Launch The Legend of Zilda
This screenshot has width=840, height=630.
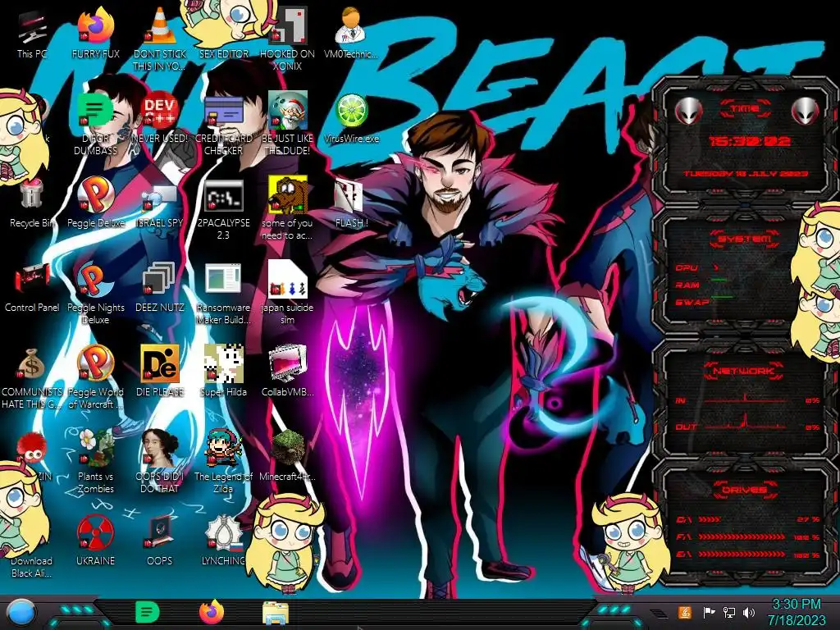click(x=223, y=462)
